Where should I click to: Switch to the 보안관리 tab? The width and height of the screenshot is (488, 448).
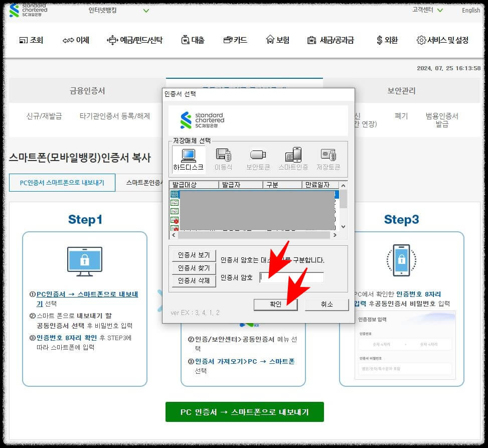(401, 91)
